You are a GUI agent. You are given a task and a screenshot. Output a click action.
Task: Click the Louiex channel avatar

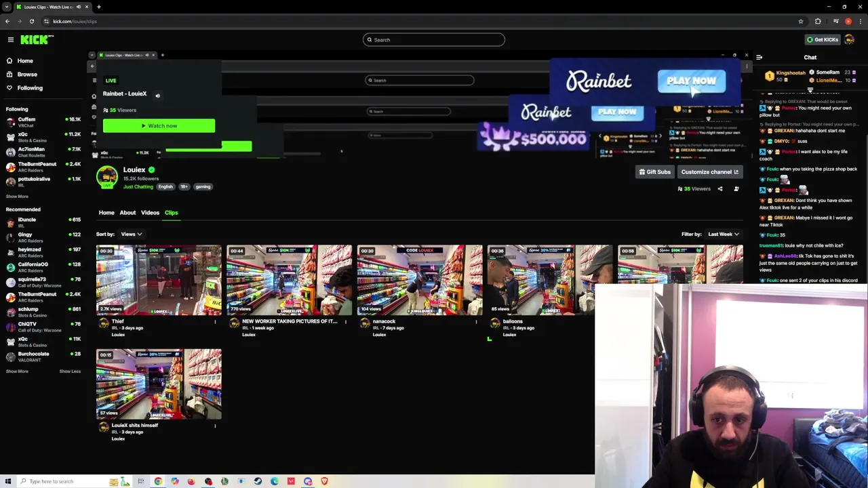(x=106, y=178)
